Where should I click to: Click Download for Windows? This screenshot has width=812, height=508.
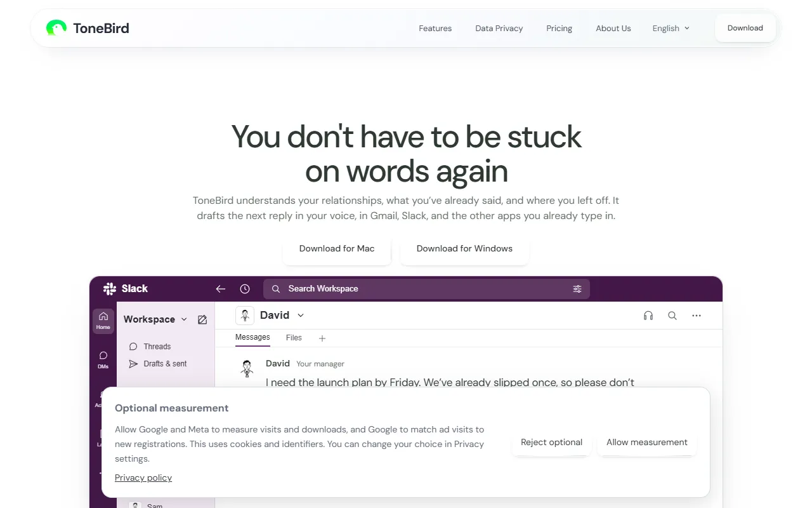(464, 249)
